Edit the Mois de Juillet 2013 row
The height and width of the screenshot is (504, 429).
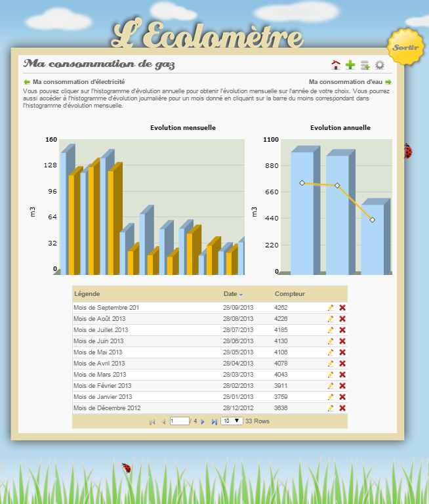pos(331,330)
